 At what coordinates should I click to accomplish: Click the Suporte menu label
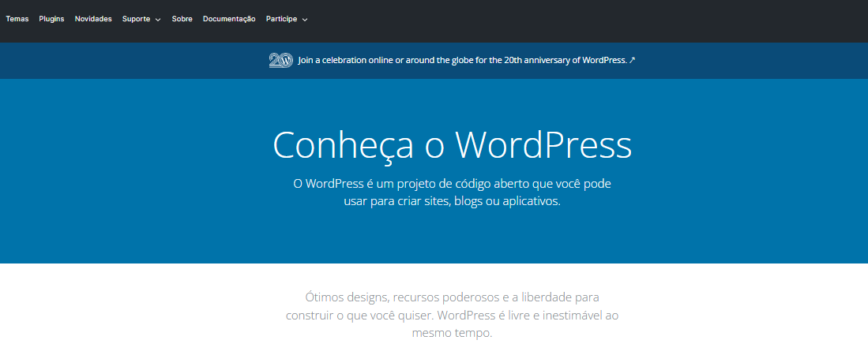pyautogui.click(x=136, y=19)
